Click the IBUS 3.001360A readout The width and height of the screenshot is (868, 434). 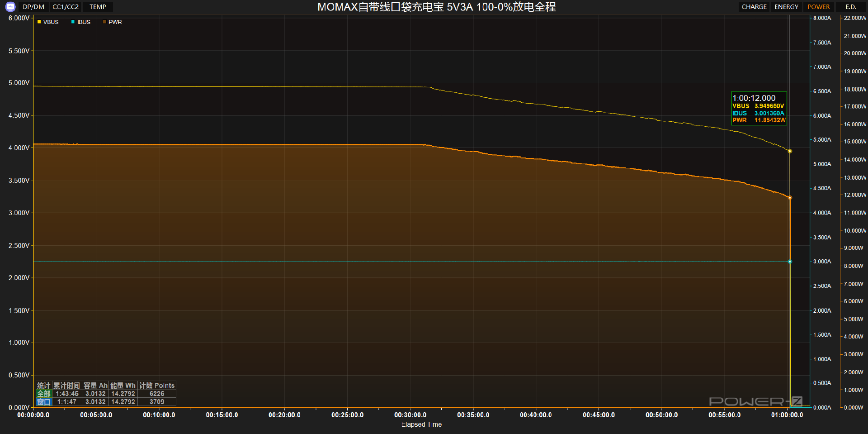point(759,113)
